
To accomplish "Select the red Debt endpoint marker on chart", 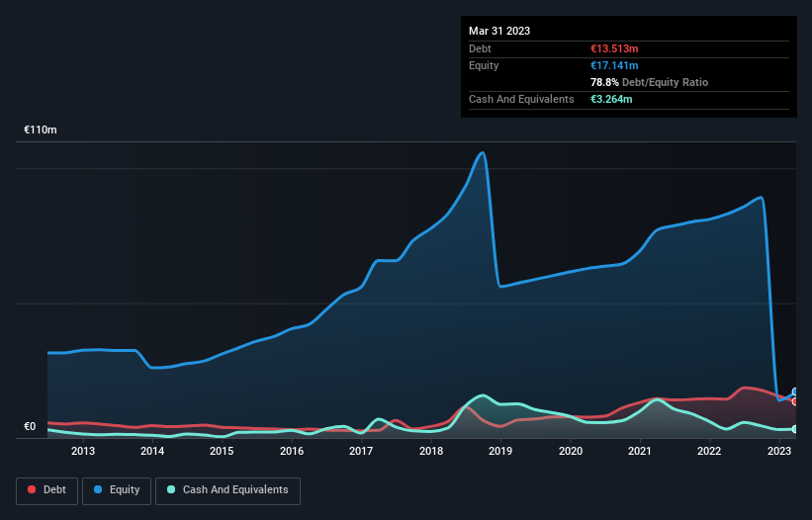I will pyautogui.click(x=795, y=401).
